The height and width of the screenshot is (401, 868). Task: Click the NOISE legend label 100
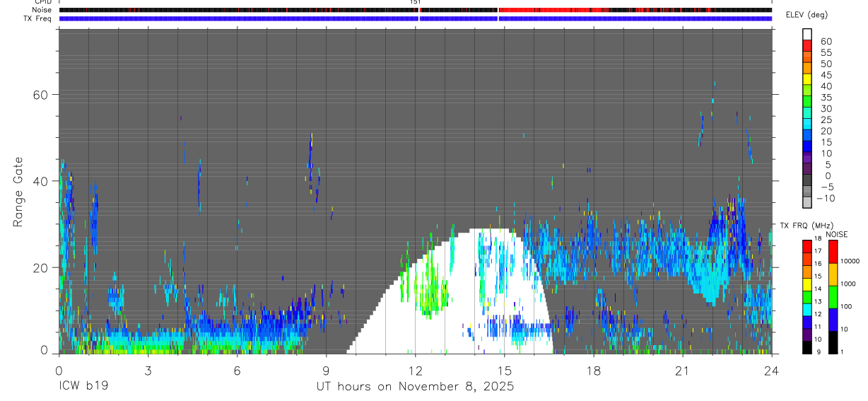pos(847,307)
